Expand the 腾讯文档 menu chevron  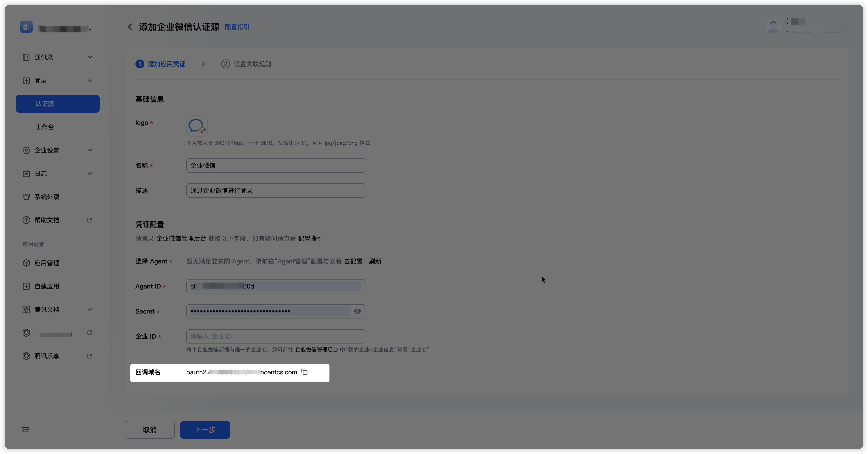pos(90,310)
